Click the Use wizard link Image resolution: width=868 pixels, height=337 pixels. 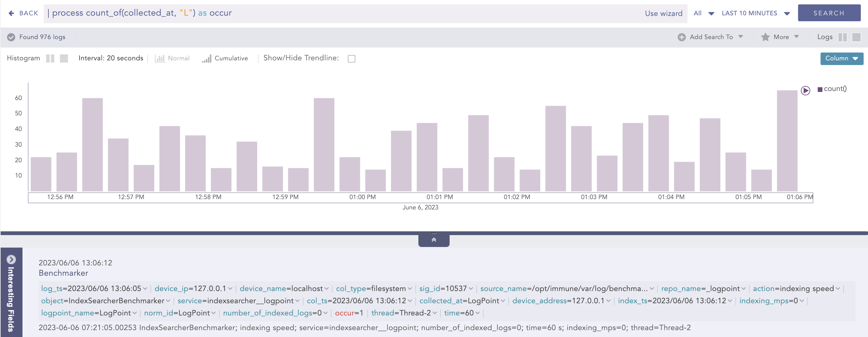[663, 13]
